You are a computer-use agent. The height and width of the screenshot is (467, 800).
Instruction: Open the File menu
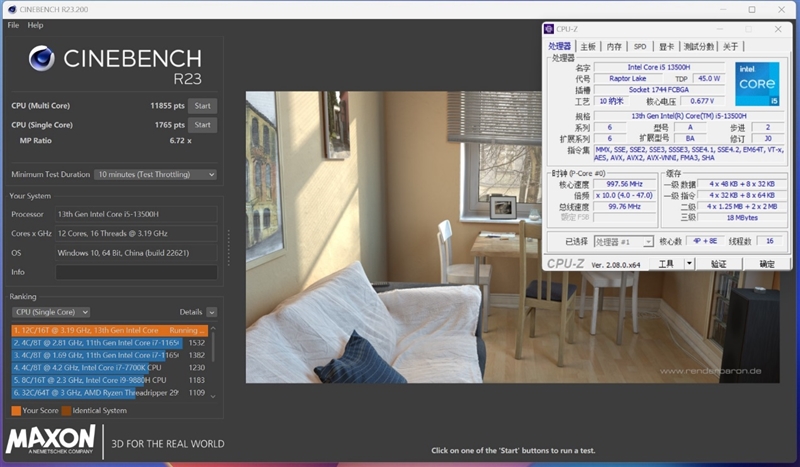[13, 25]
